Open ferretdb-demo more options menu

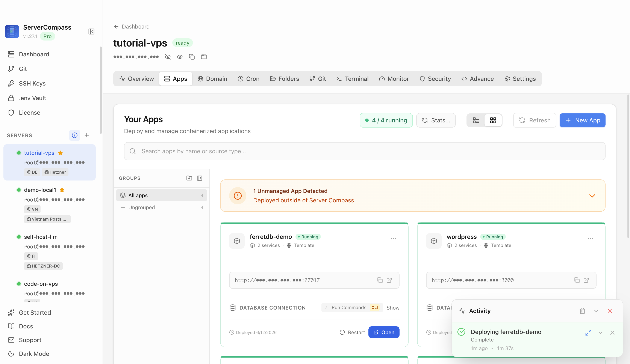pos(394,238)
